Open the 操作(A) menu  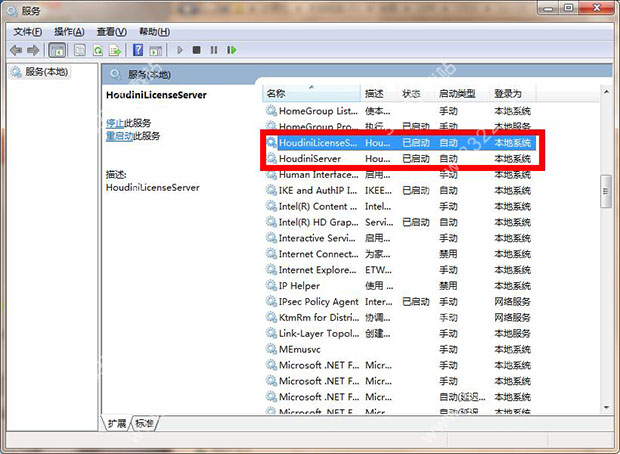(69, 32)
